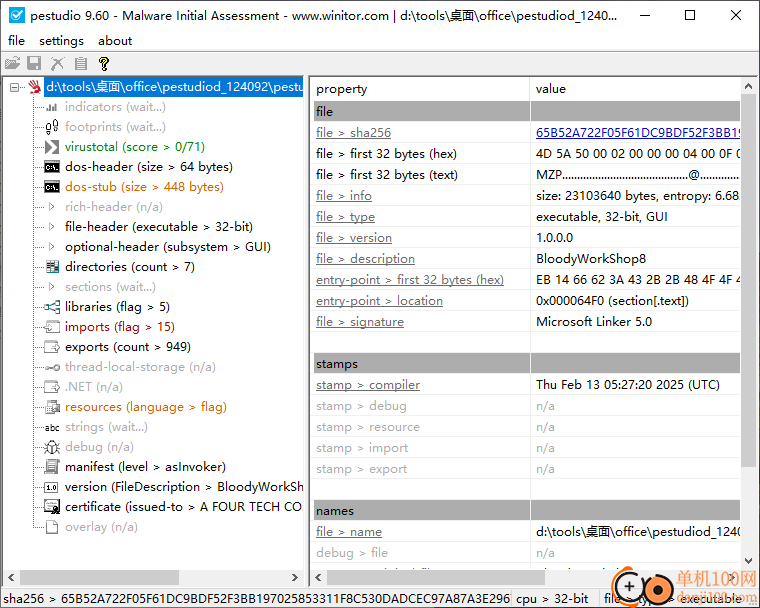Expand the file-header node

tap(52, 227)
